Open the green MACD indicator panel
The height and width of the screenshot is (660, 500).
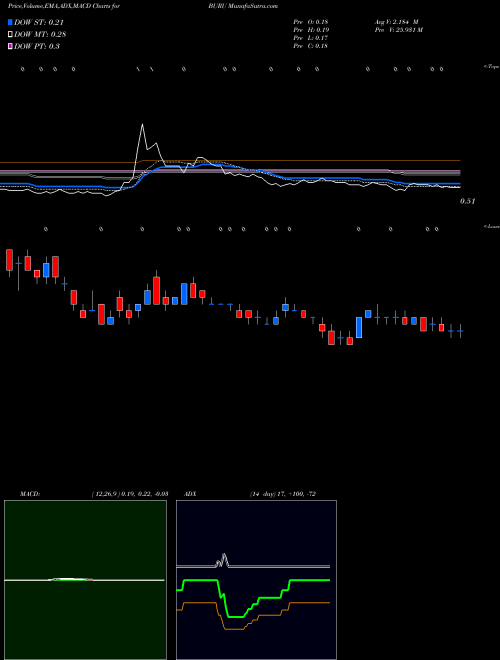click(x=85, y=580)
